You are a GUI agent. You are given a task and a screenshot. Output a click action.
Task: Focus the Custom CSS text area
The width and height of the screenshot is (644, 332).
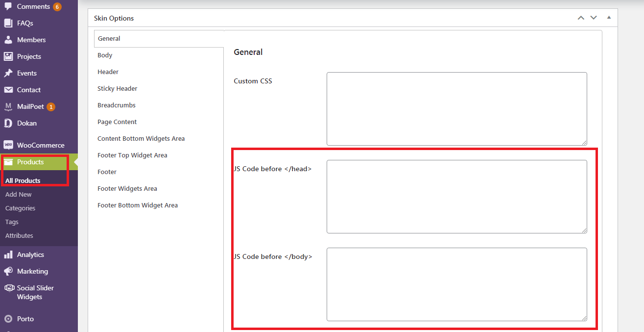[457, 109]
